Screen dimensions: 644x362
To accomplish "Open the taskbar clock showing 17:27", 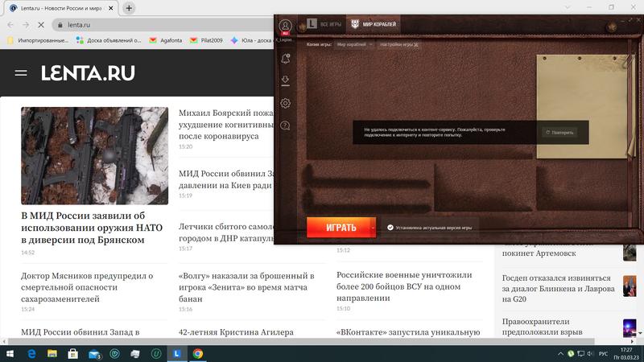I will [x=627, y=353].
